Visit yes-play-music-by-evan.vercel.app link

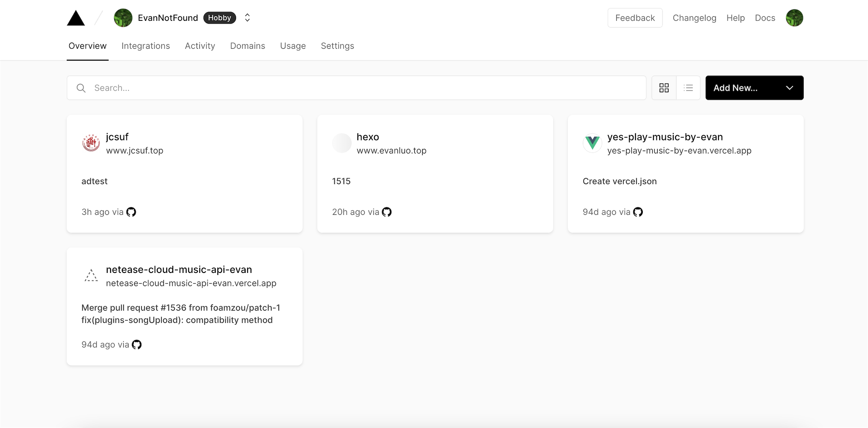coord(679,151)
